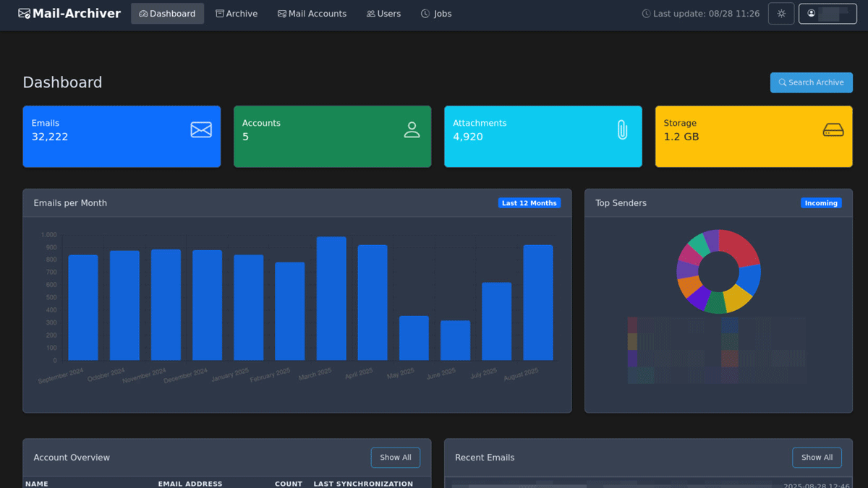This screenshot has height=488, width=868.
Task: Click the paperclip icon on Attachments card
Action: click(x=622, y=130)
